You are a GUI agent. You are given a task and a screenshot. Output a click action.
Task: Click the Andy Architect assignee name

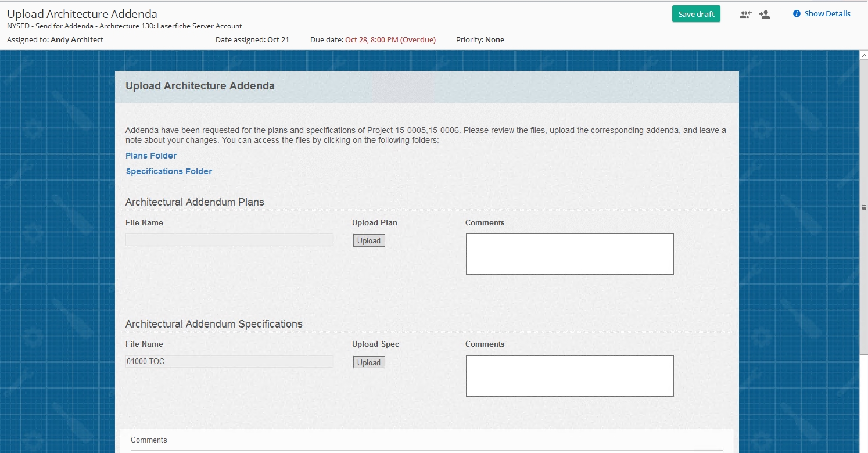77,40
